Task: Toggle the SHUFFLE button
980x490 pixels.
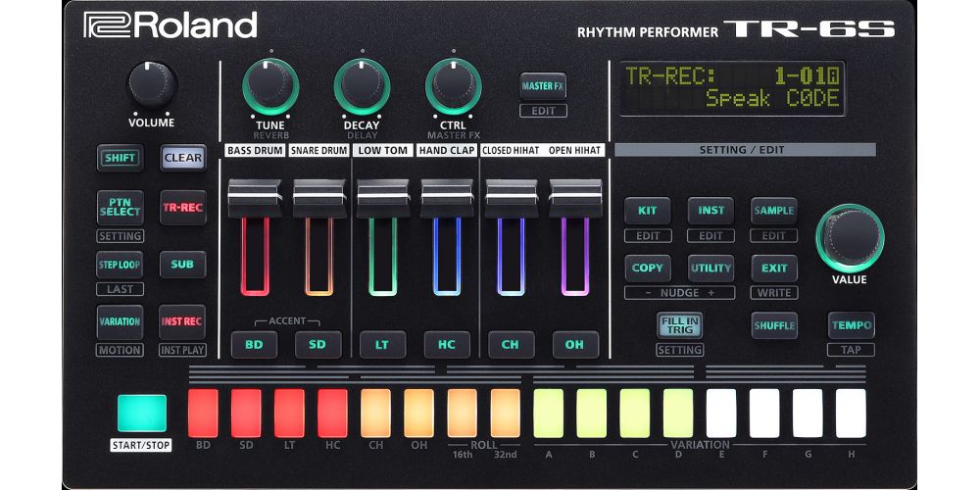Action: [774, 325]
